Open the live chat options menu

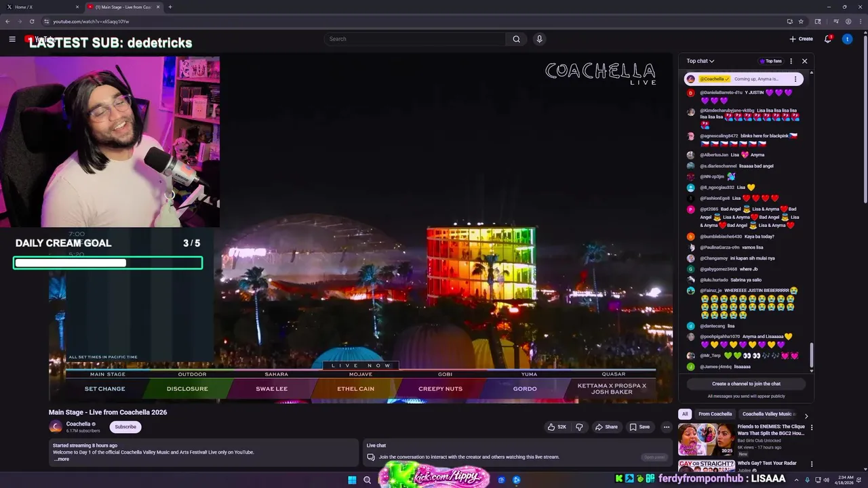(x=791, y=61)
